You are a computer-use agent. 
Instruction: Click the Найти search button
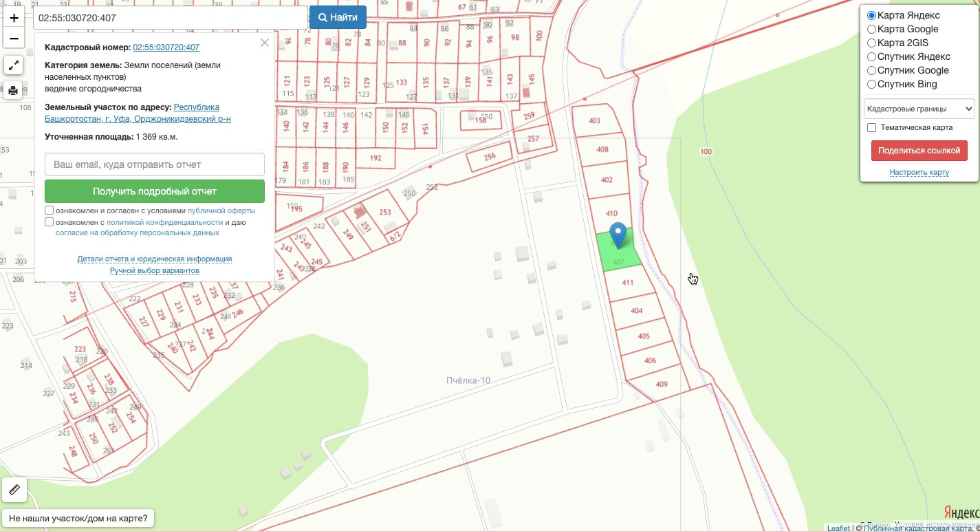(338, 17)
